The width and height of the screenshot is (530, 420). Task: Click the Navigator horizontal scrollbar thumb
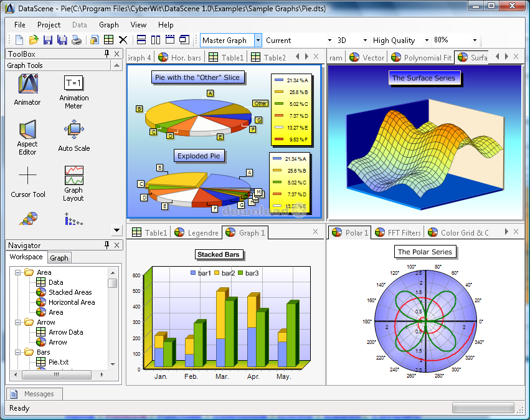coord(56,375)
